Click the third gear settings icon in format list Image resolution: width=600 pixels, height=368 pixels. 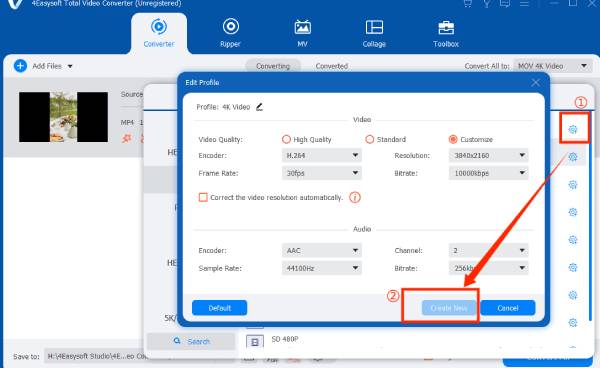tap(573, 185)
